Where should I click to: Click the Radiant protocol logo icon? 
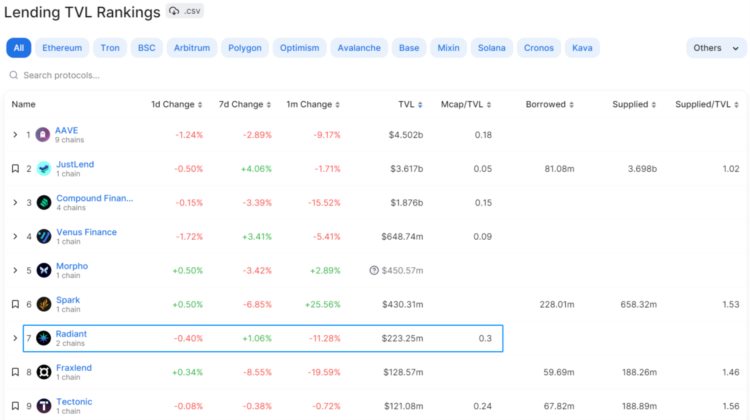(x=43, y=338)
